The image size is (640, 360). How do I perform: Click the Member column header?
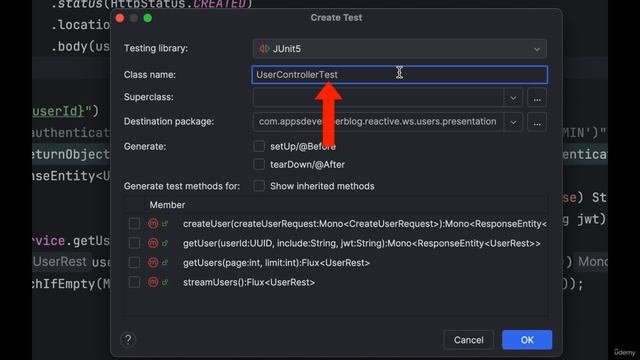point(167,205)
